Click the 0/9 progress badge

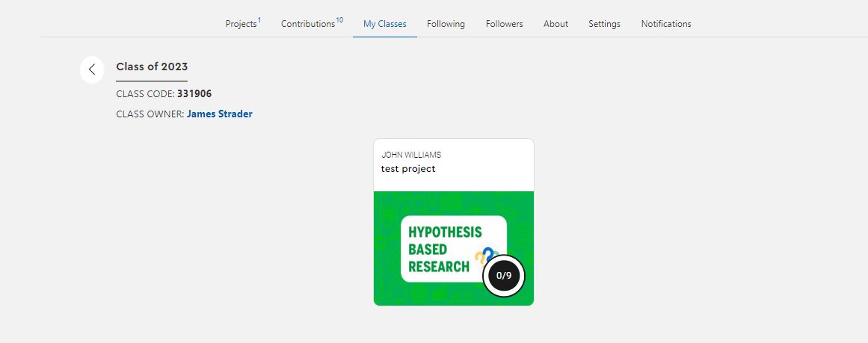click(x=504, y=276)
